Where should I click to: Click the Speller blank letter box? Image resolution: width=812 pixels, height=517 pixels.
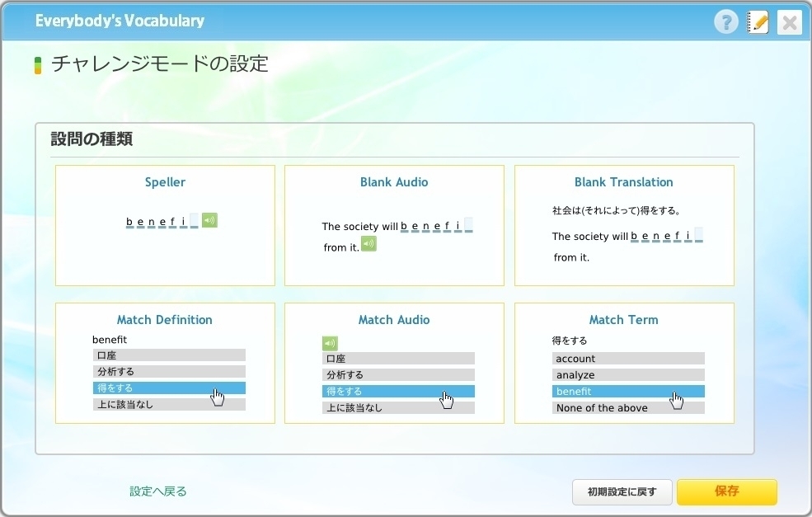[x=194, y=221]
